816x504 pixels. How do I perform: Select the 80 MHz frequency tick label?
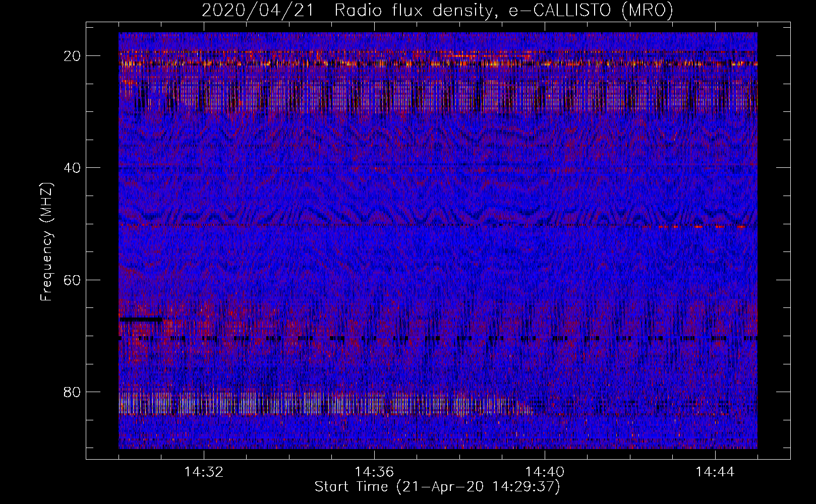tap(73, 392)
